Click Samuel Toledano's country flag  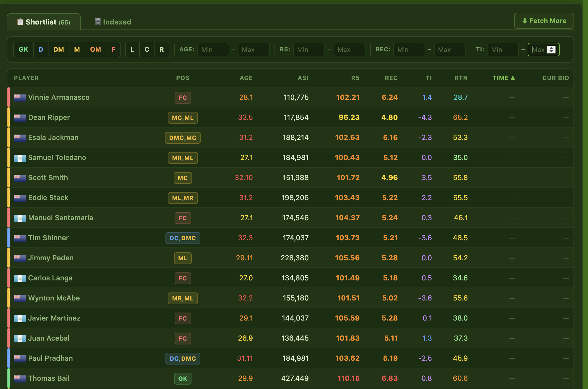coord(20,158)
